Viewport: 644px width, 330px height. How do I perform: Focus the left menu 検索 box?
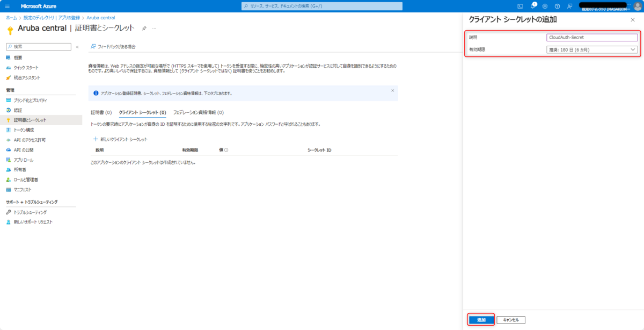pyautogui.click(x=39, y=47)
